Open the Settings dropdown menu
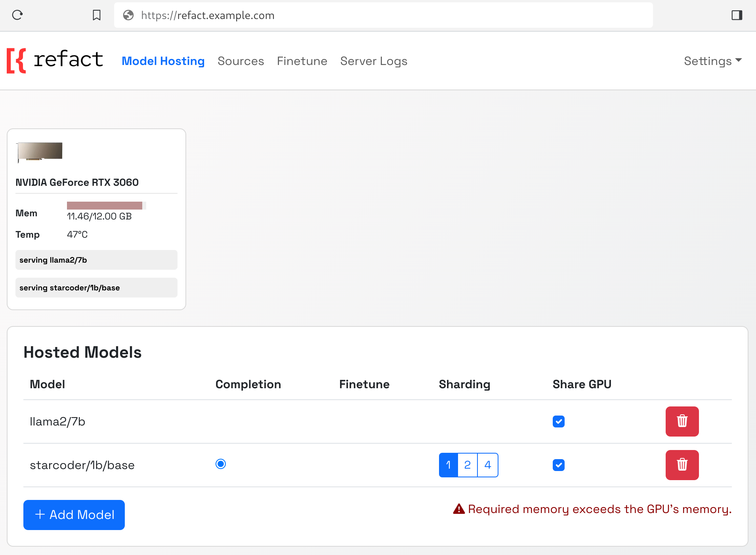The height and width of the screenshot is (555, 756). (x=713, y=61)
